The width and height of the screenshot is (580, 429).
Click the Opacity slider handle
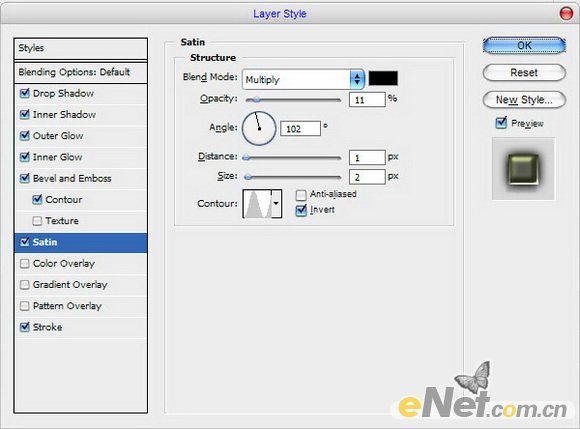tap(256, 99)
